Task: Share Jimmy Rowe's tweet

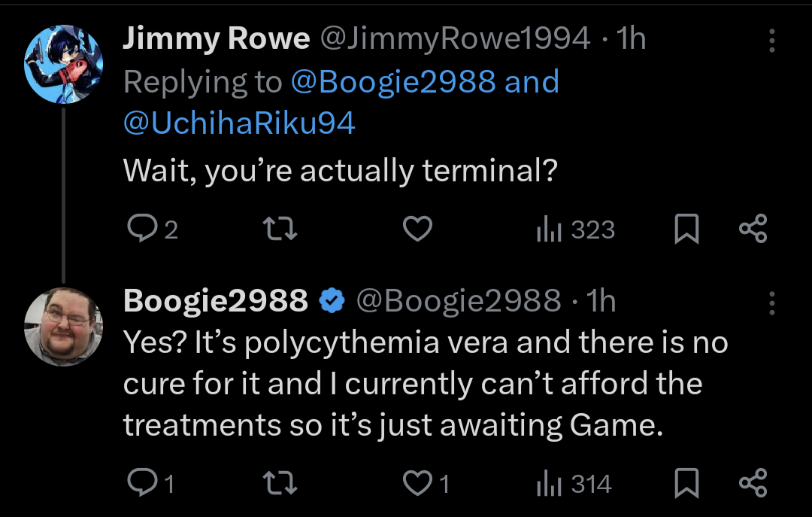Action: [753, 229]
